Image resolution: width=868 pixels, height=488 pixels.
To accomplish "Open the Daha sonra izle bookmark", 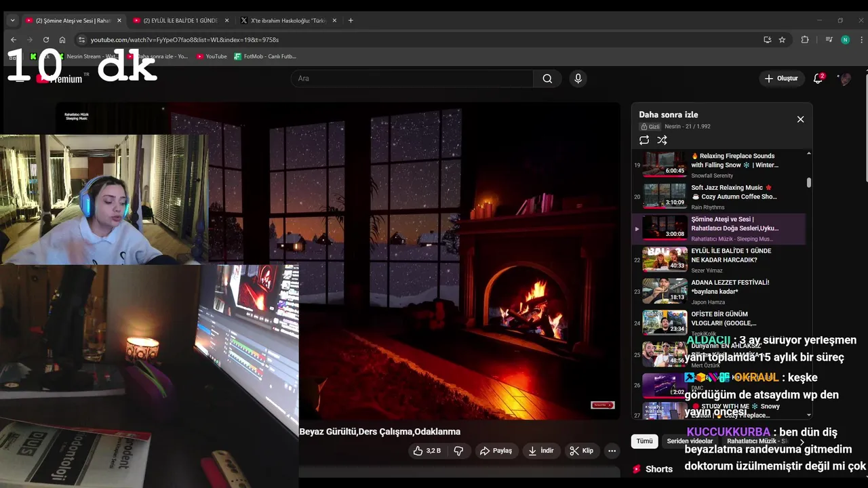I will [x=157, y=56].
